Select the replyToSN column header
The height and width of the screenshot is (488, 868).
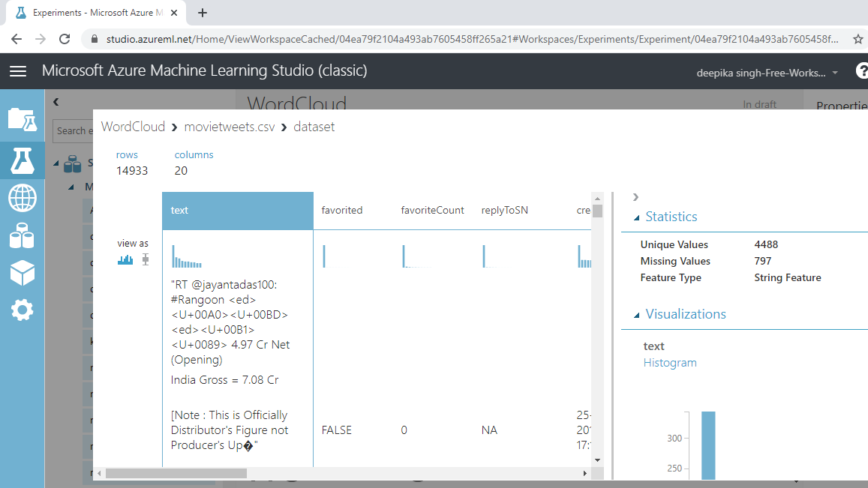(505, 211)
